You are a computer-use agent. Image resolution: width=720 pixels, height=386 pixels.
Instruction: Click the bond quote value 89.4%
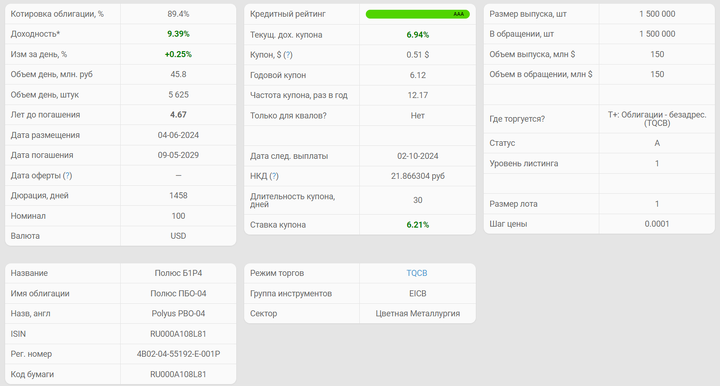178,14
